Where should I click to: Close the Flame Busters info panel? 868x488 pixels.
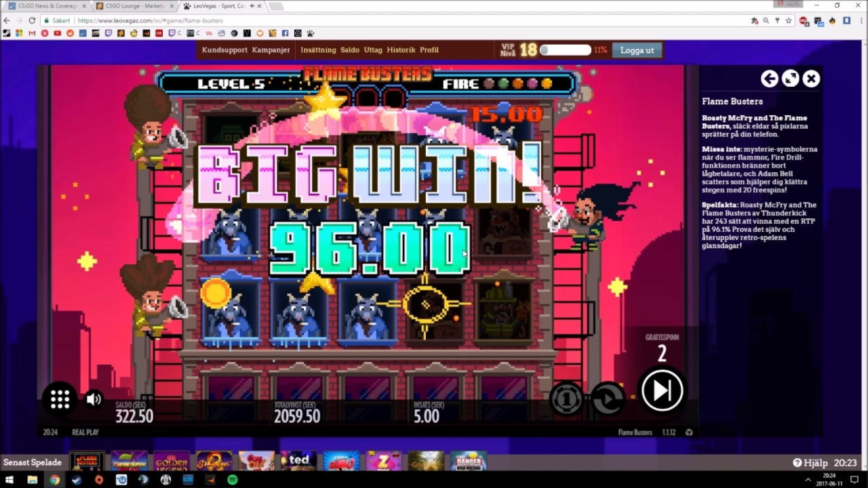[x=811, y=79]
